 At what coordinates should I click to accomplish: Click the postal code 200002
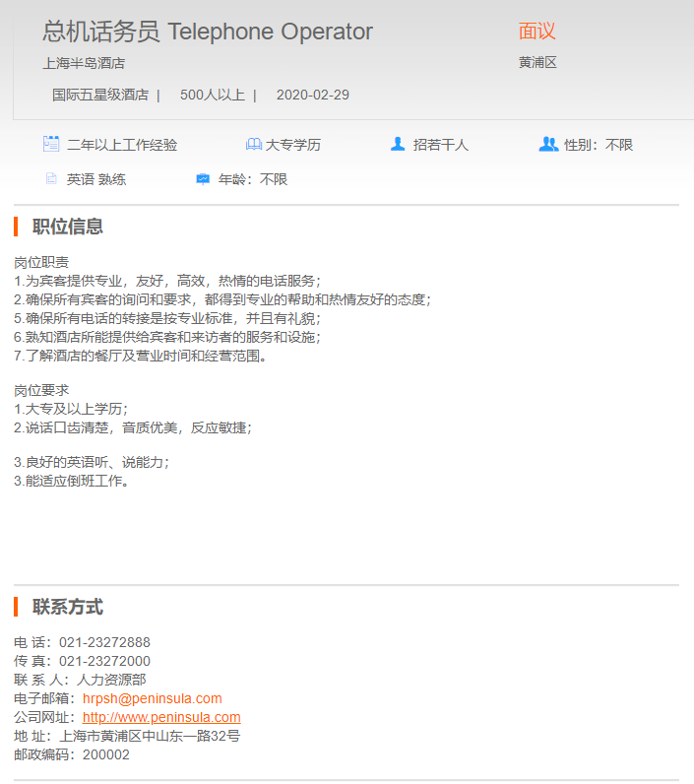click(105, 754)
